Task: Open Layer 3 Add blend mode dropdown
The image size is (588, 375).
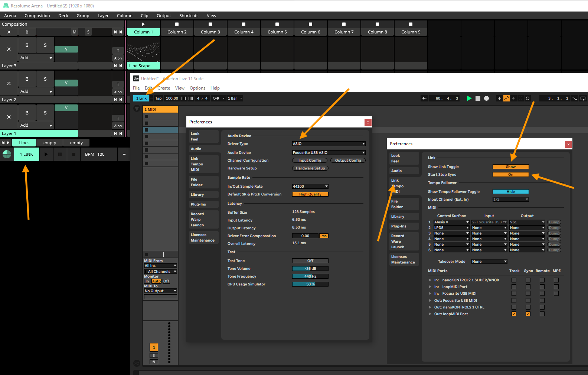Action: pos(36,58)
